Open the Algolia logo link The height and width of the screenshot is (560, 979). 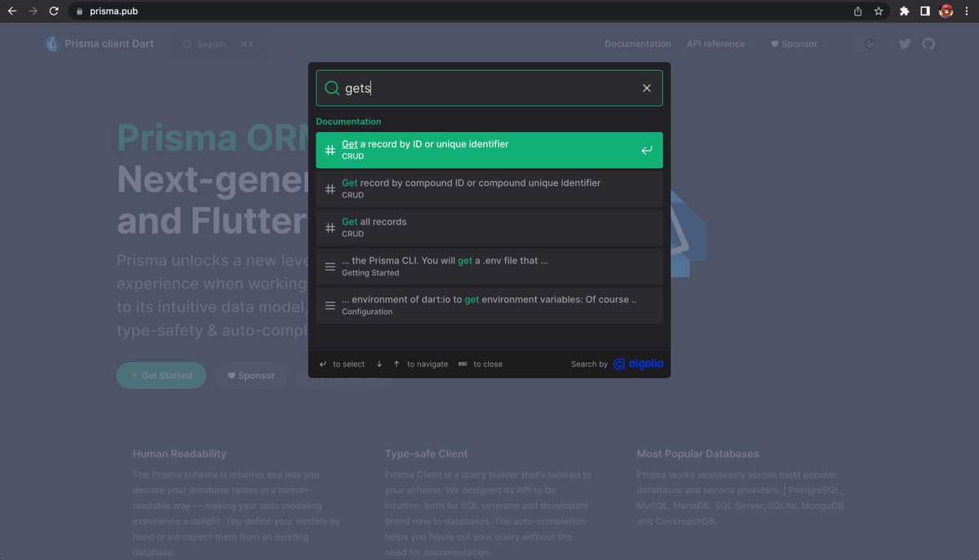(638, 364)
